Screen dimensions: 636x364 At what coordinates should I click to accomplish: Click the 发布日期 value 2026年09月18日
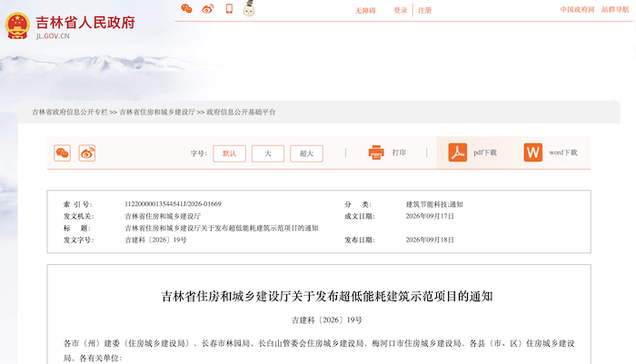click(430, 240)
